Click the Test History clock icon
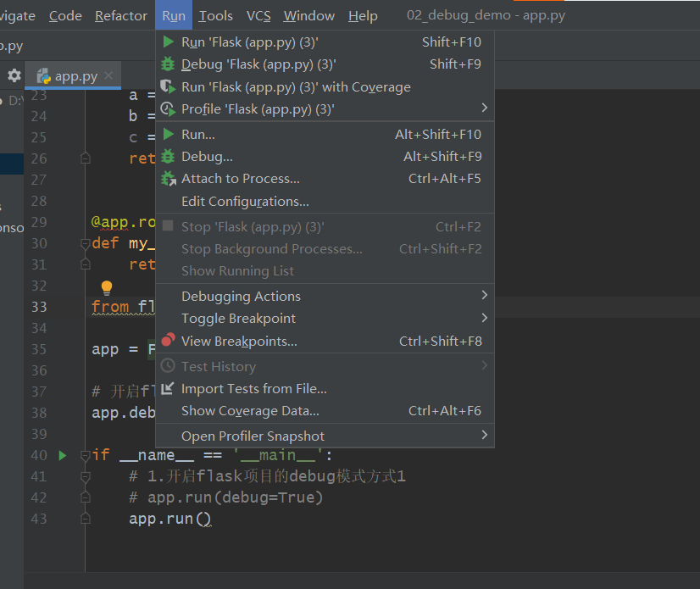The height and width of the screenshot is (589, 700). click(x=168, y=366)
